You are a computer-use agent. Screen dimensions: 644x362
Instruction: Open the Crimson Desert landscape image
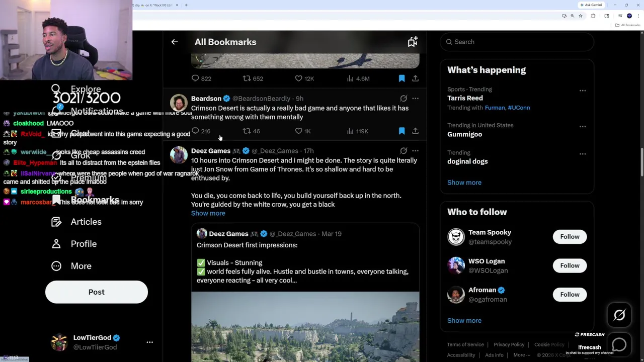point(305,327)
